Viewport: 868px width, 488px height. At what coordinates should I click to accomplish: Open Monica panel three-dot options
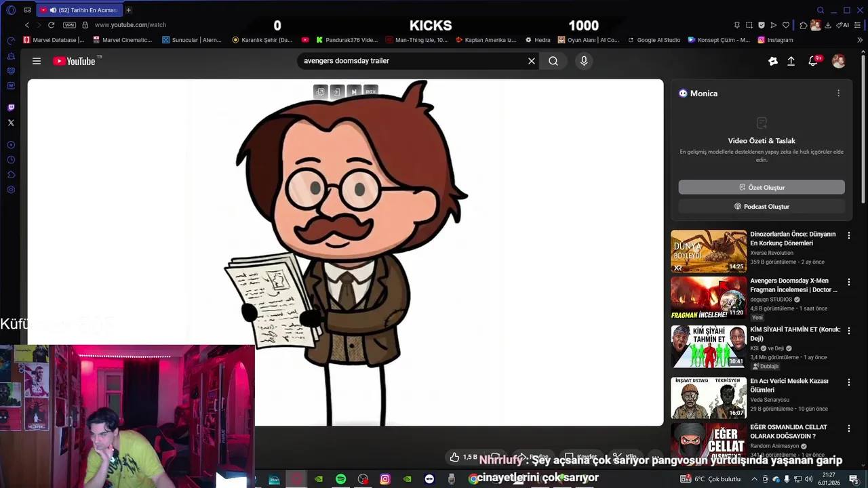[838, 94]
